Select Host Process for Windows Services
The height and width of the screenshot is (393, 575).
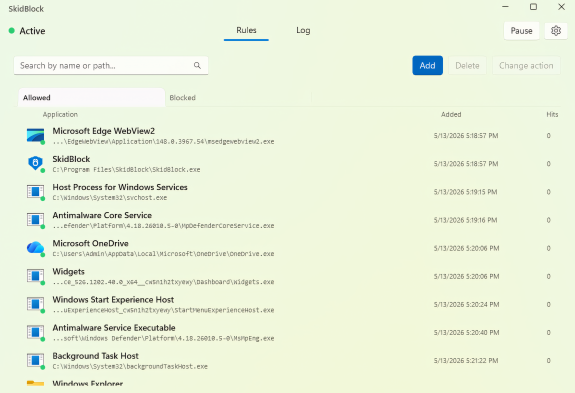pos(120,187)
